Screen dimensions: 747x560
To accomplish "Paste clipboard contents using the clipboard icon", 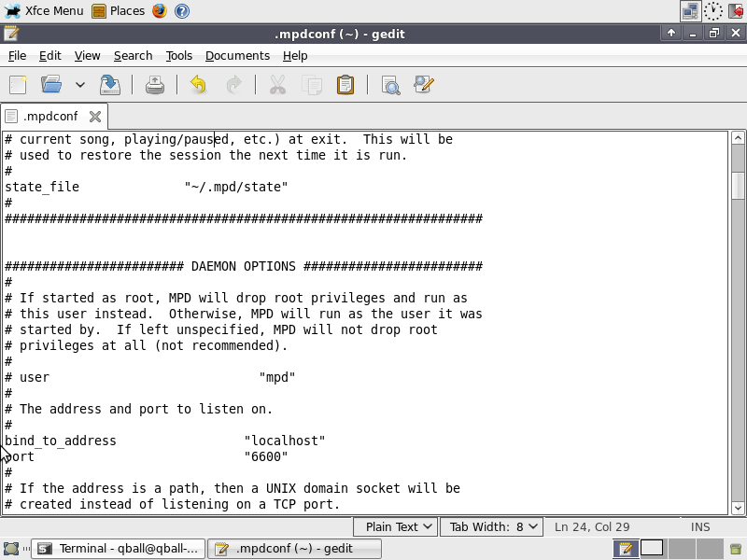I will tap(345, 85).
